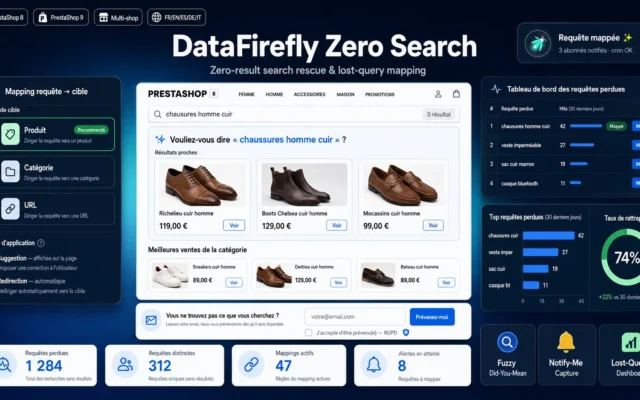Image resolution: width=640 pixels, height=400 pixels.
Task: Click the 312 Requêtes distinctes value
Action: click(160, 366)
